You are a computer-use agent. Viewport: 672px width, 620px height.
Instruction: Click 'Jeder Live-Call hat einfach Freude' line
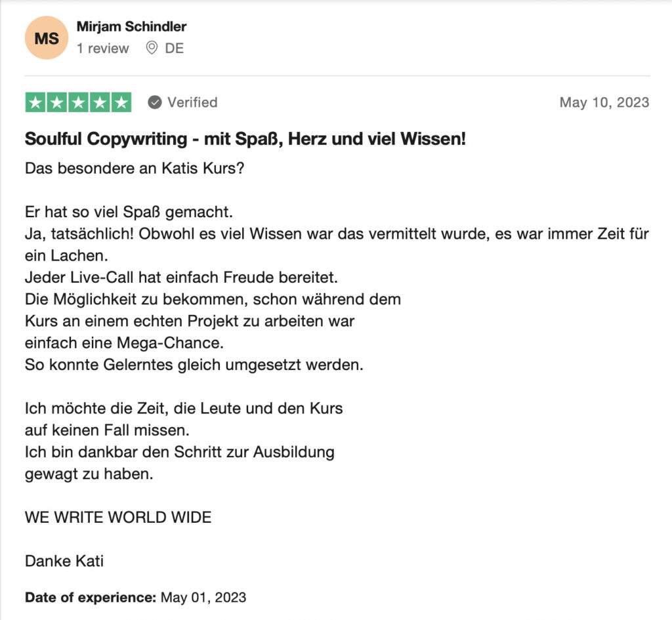[181, 278]
